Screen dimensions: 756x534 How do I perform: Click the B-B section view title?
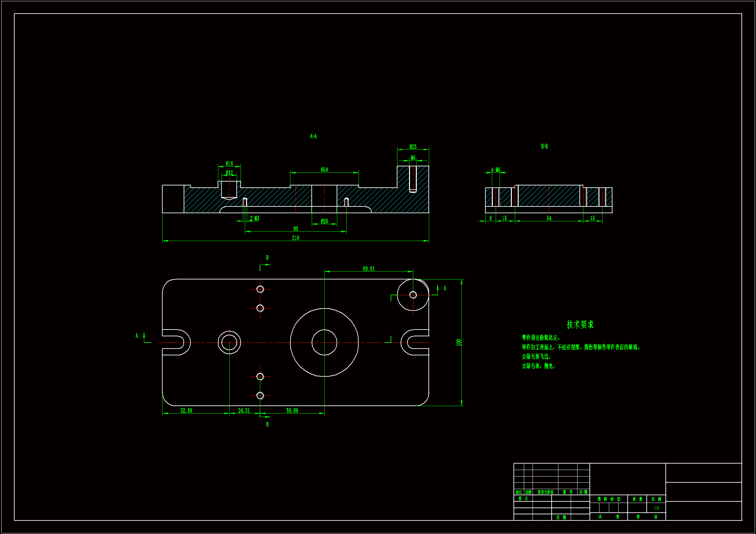click(544, 146)
